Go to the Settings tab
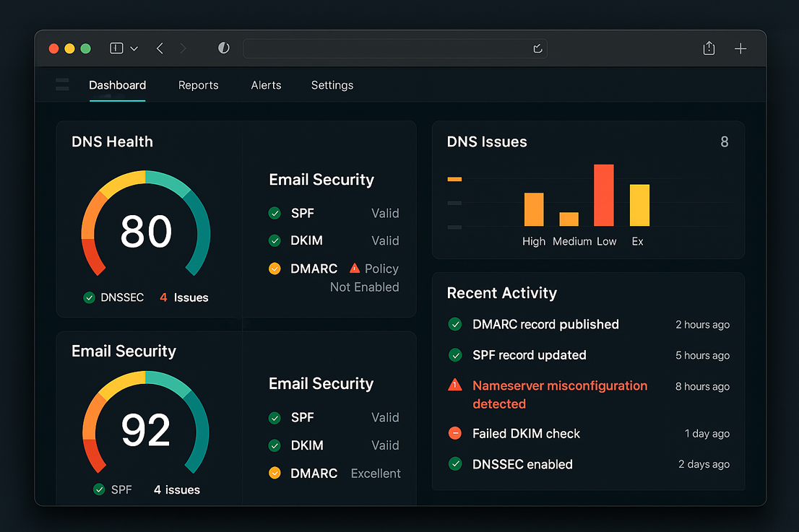The image size is (799, 532). pyautogui.click(x=332, y=85)
